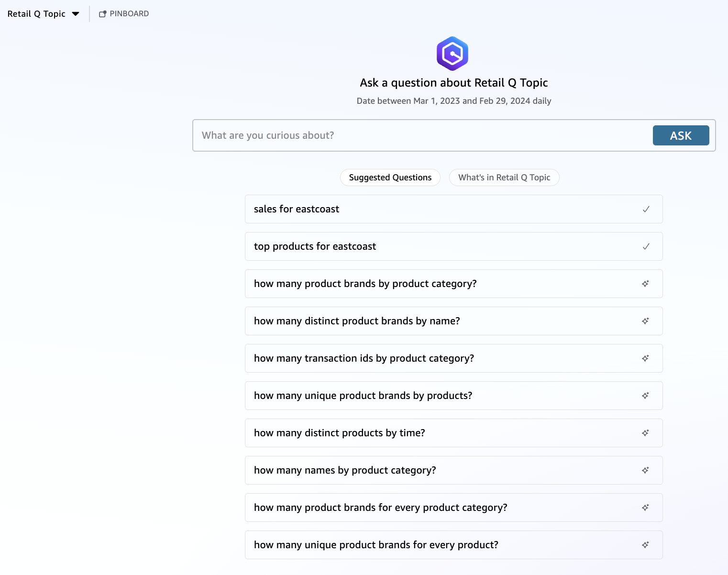Image resolution: width=728 pixels, height=575 pixels.
Task: Ask 'how many distinct product brands by name?'
Action: click(454, 321)
